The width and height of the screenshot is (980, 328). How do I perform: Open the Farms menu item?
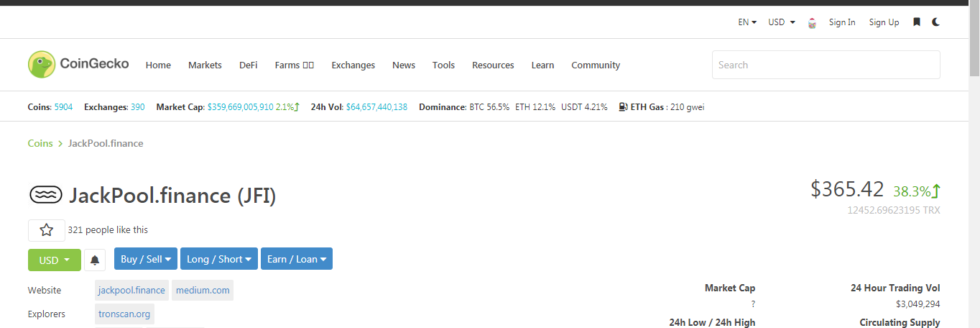tap(295, 65)
